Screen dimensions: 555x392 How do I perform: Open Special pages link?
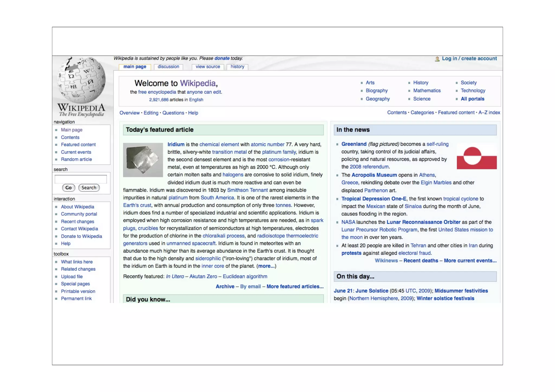[x=75, y=284]
